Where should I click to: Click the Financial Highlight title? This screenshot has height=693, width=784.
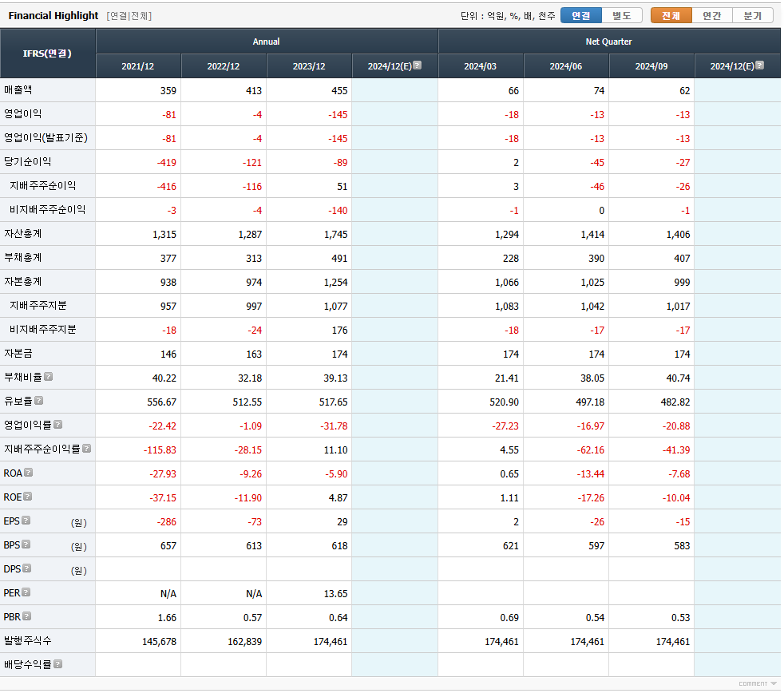tap(53, 16)
